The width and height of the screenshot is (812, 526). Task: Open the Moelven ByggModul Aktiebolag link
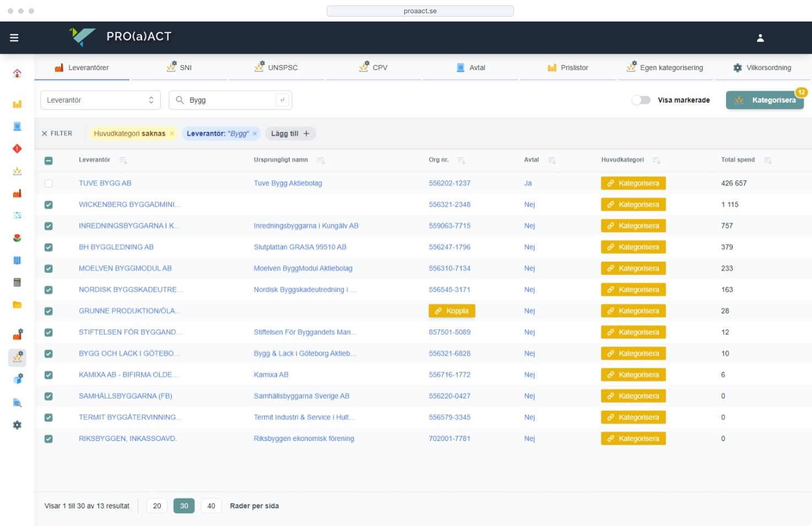(303, 269)
